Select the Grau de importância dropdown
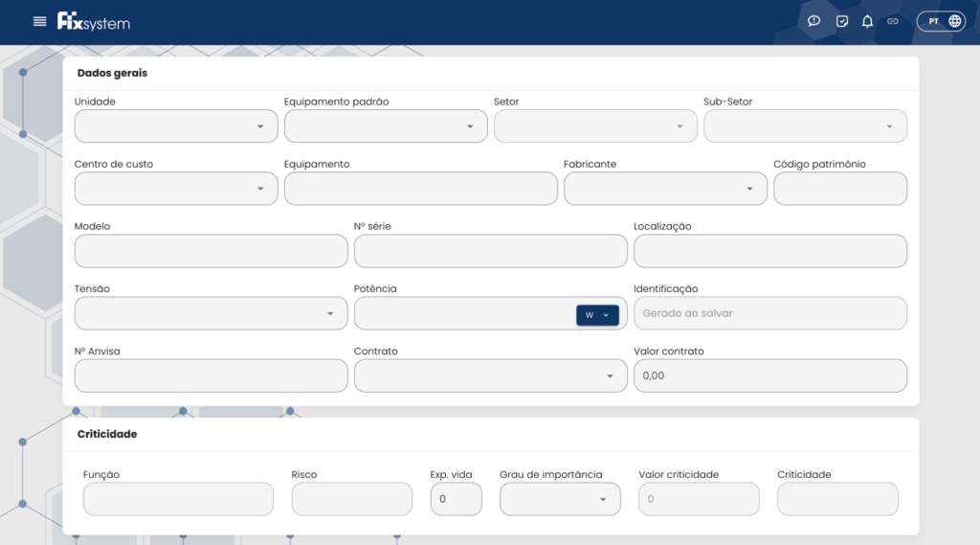The height and width of the screenshot is (545, 980). (x=560, y=499)
